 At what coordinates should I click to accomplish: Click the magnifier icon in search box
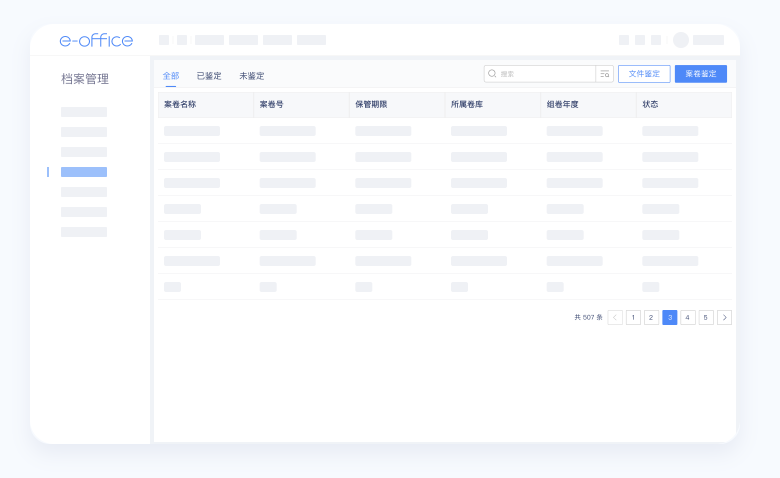pyautogui.click(x=492, y=74)
